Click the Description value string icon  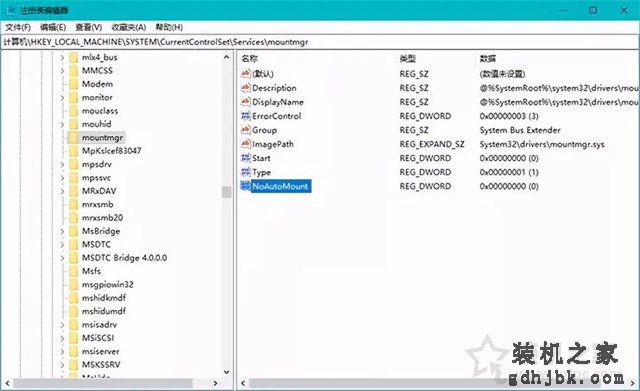tap(246, 88)
